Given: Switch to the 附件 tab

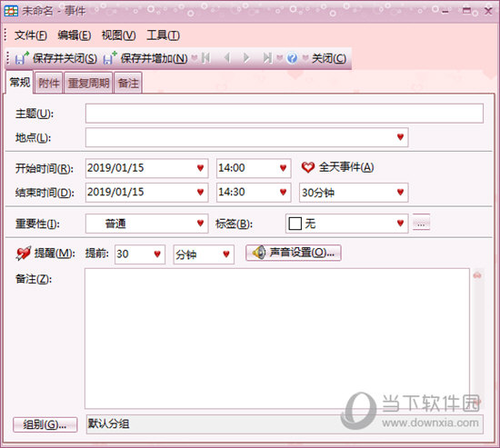Looking at the screenshot, I should coord(49,83).
